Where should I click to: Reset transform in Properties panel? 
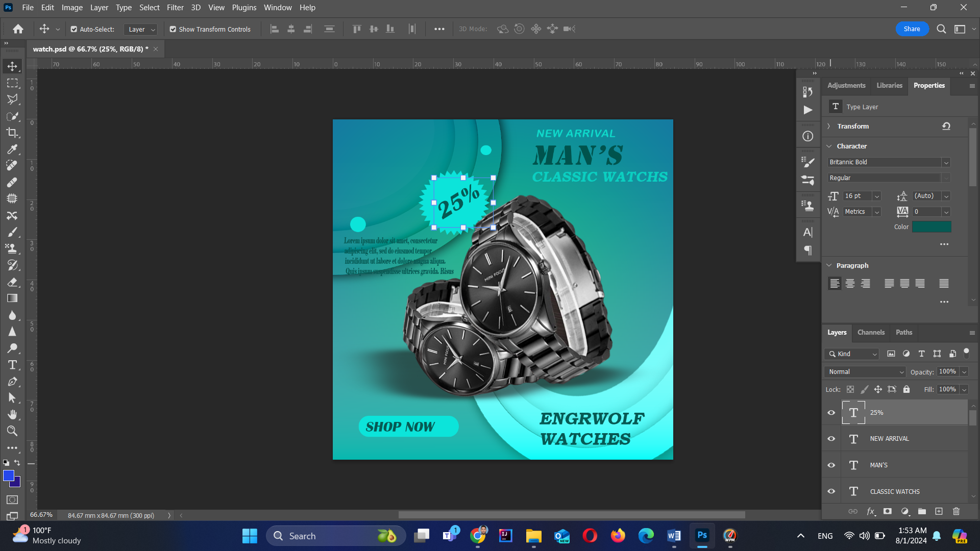[x=946, y=126]
